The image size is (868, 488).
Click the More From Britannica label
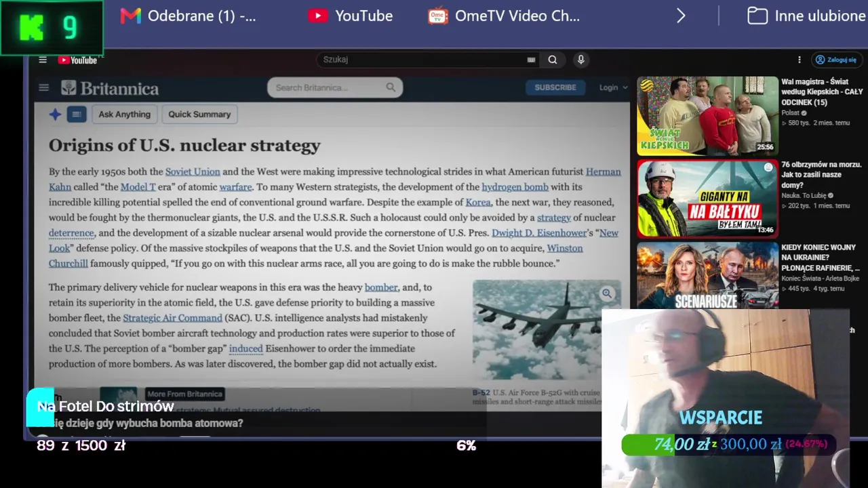(184, 394)
